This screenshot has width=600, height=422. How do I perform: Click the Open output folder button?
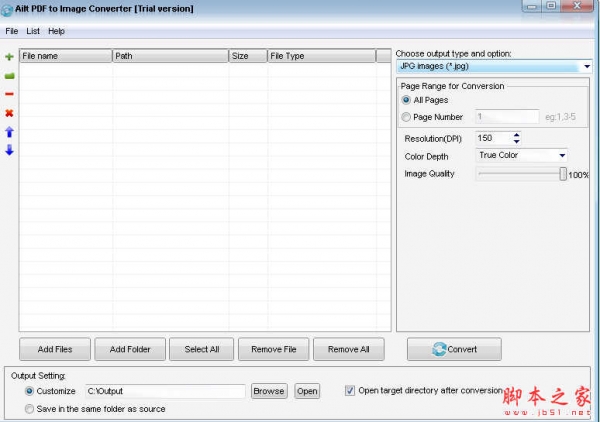[x=307, y=391]
